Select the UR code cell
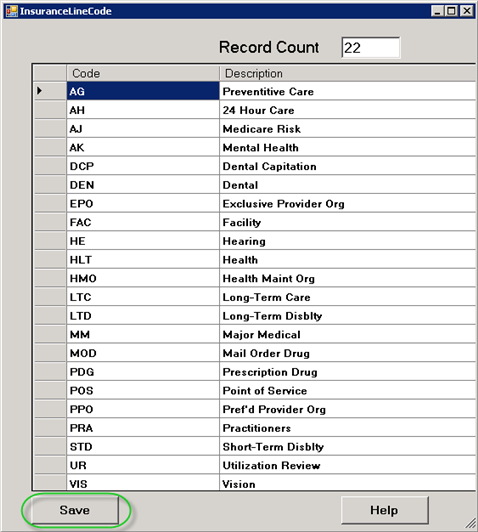The height and width of the screenshot is (532, 478). pyautogui.click(x=143, y=465)
